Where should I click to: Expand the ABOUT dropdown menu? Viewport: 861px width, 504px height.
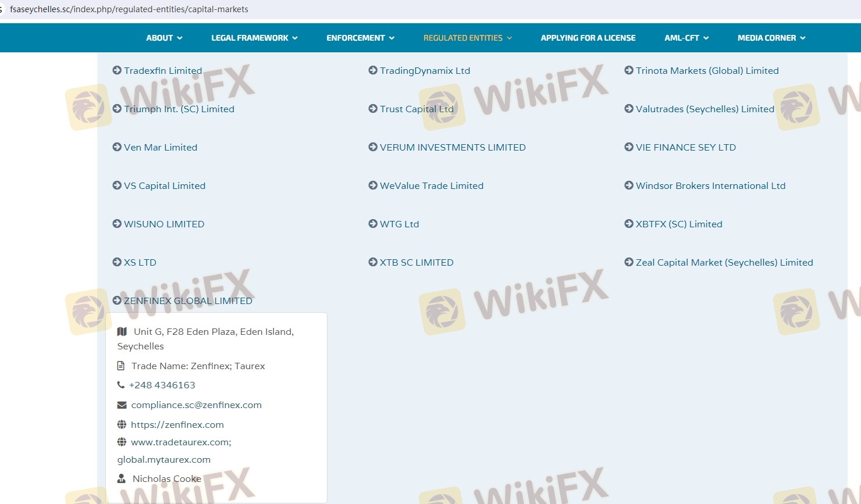point(164,38)
